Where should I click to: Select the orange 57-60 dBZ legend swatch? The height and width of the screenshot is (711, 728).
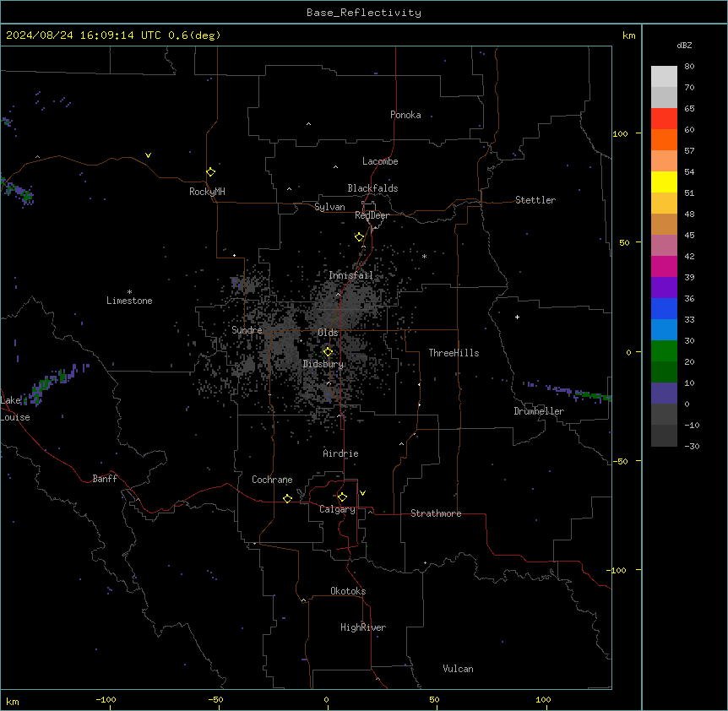664,139
